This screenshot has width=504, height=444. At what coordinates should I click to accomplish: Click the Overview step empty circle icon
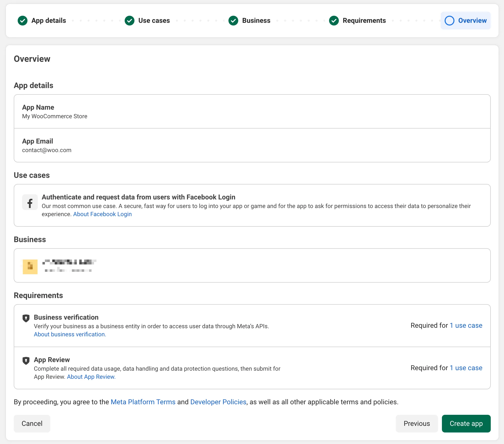tap(449, 21)
